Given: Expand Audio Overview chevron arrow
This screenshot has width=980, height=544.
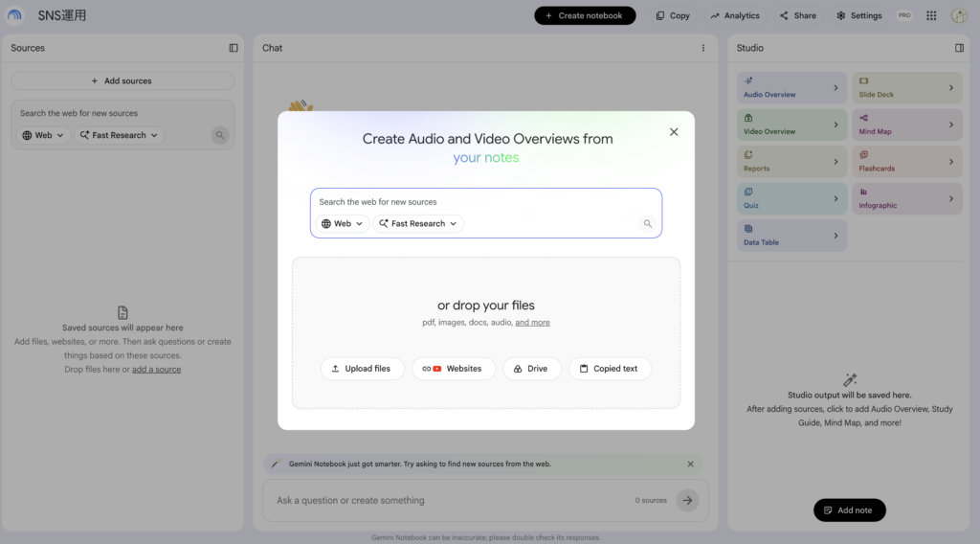Looking at the screenshot, I should [x=835, y=88].
